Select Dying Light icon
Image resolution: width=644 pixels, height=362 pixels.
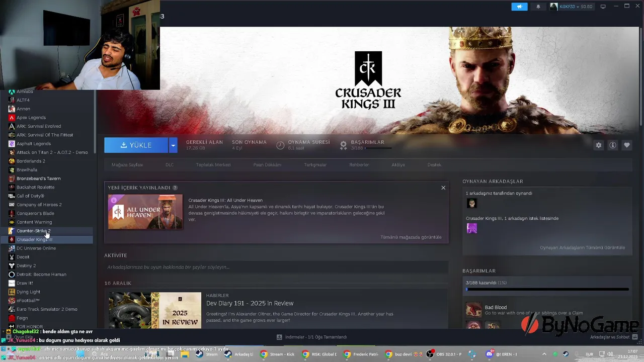click(x=12, y=292)
